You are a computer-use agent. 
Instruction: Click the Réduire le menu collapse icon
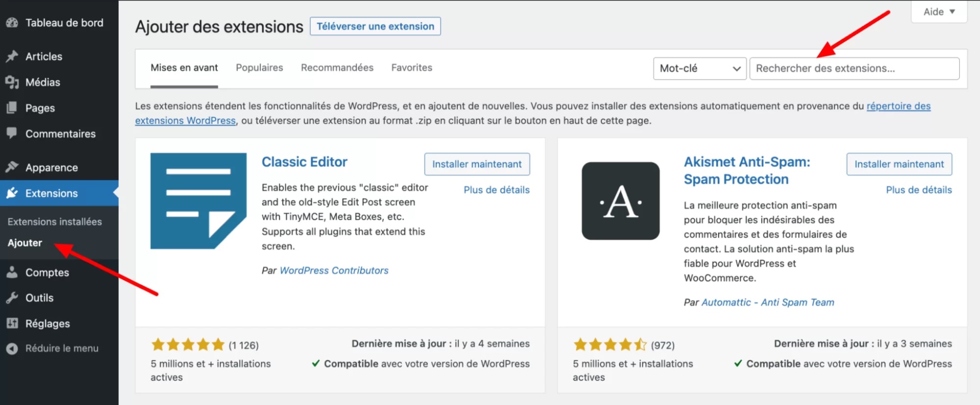12,348
